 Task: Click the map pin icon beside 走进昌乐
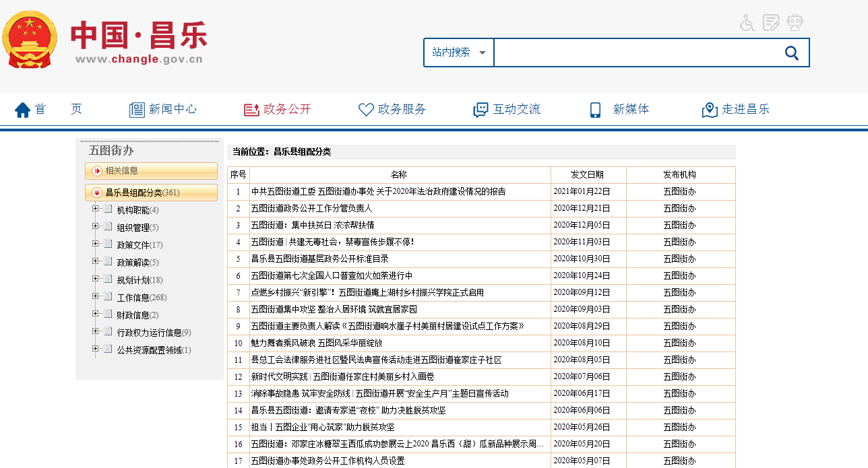point(710,110)
